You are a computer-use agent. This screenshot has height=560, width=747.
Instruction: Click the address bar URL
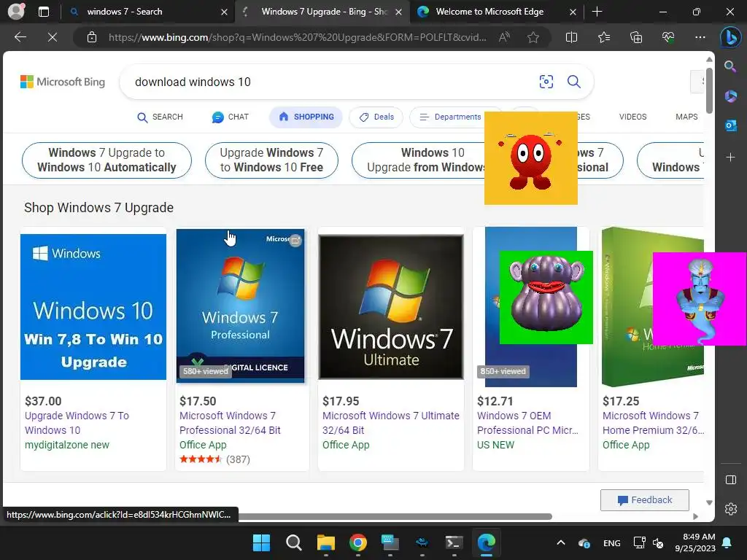pos(298,37)
